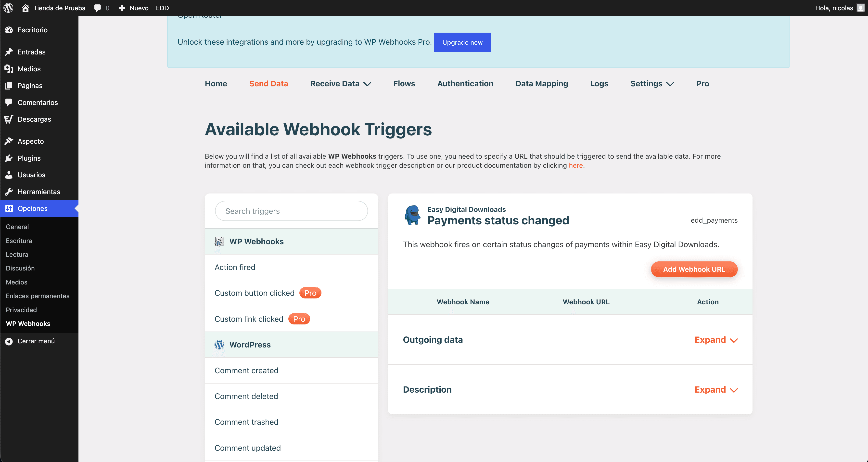This screenshot has height=462, width=868.
Task: Click the Escritorio dashboard icon
Action: [9, 30]
